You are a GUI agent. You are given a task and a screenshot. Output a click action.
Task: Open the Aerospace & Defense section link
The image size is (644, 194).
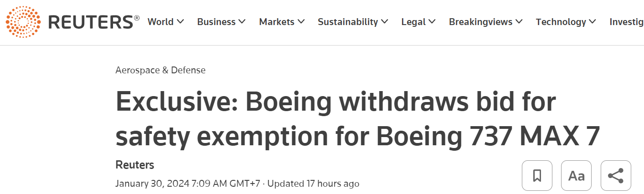[160, 70]
